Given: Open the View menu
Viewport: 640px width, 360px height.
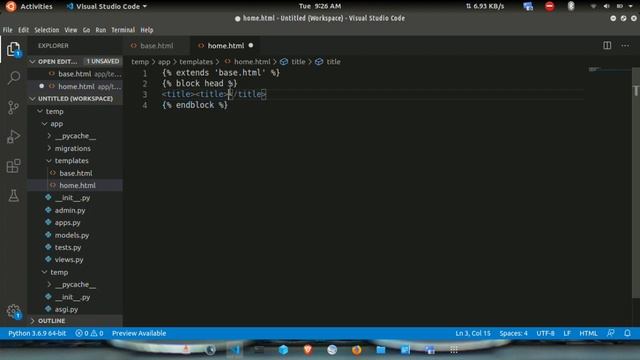Looking at the screenshot, I should point(71,30).
